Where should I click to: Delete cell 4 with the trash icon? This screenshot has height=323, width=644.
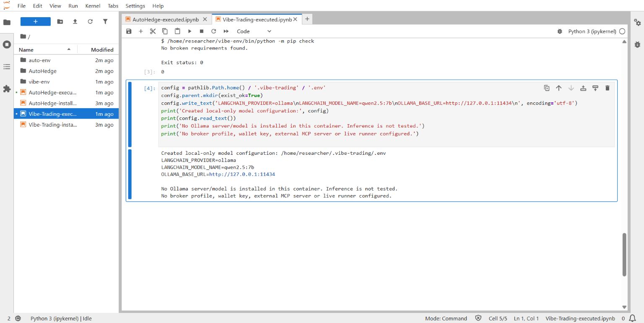pyautogui.click(x=608, y=88)
